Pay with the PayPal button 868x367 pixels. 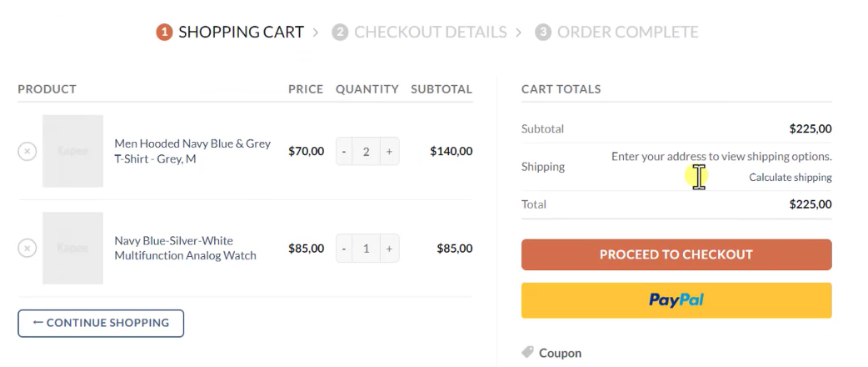pos(676,300)
